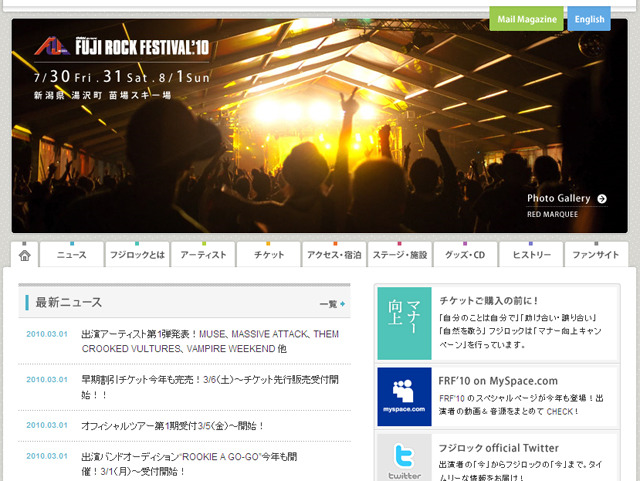640x481 pixels.
Task: Open the チケットご購入の前に! heading
Action: (489, 301)
